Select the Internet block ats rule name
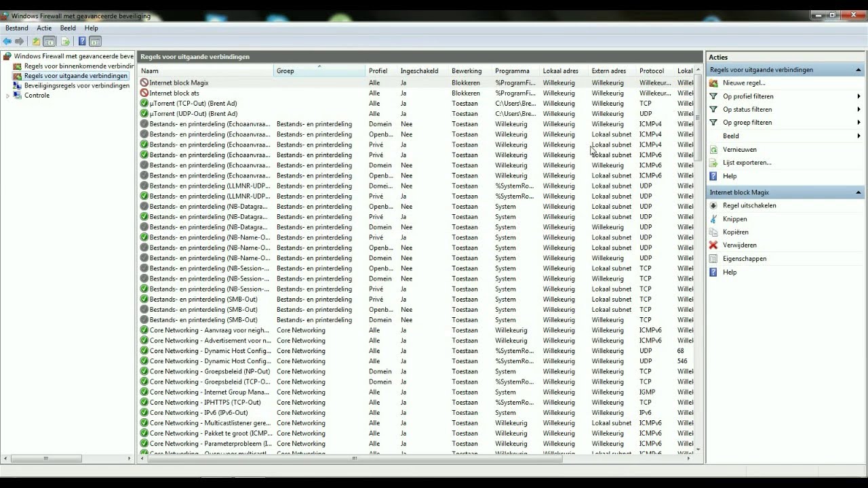Screen dimensions: 868x488 coord(174,93)
